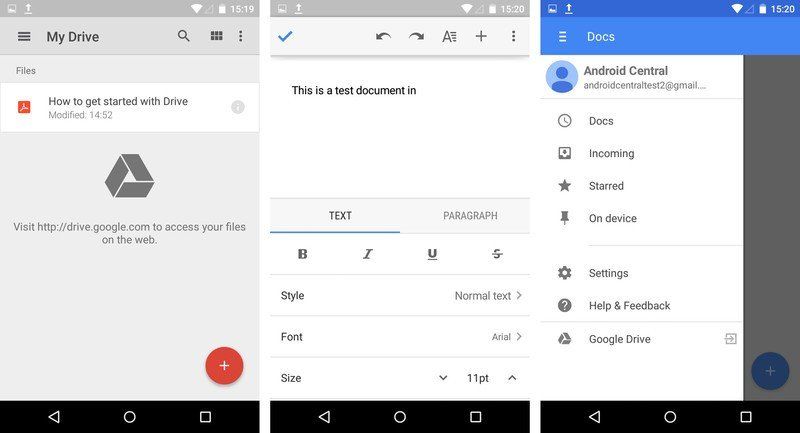Undo the last edit in document
Screen dimensions: 800x433
(384, 36)
